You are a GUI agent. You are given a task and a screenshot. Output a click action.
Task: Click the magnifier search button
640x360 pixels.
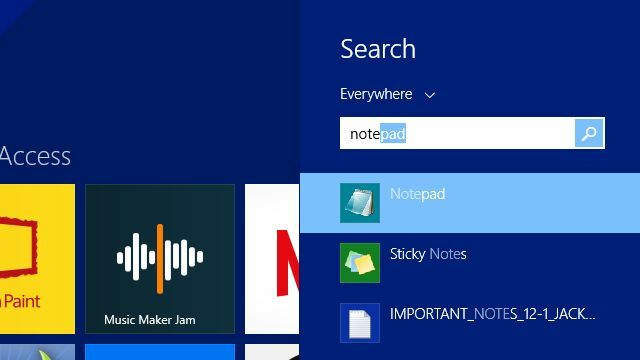click(589, 133)
